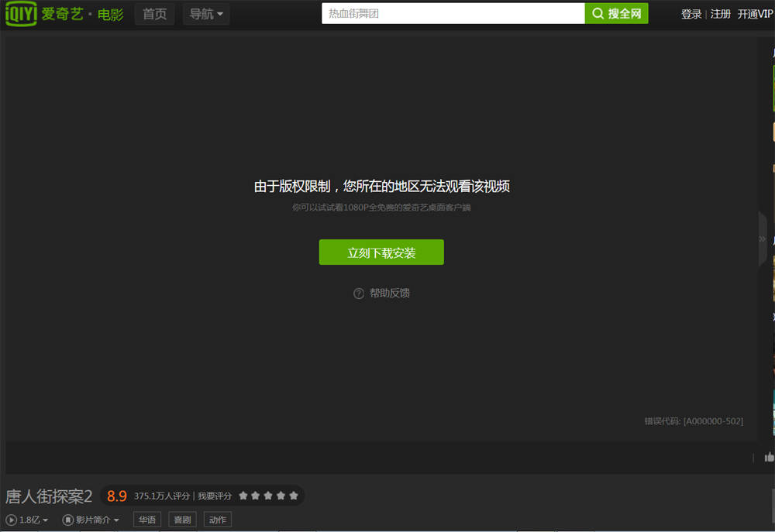Click the 登录 login link
775x532 pixels.
pos(691,14)
